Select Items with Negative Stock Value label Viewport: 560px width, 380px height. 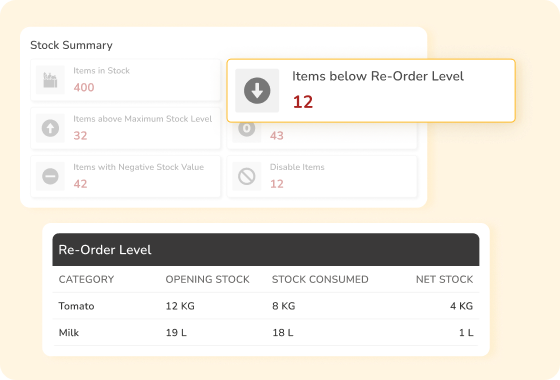click(139, 167)
